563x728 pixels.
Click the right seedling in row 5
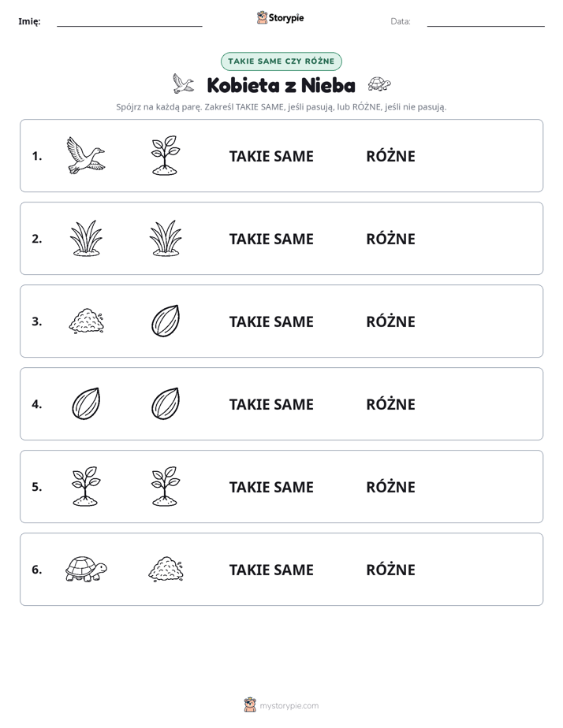166,486
